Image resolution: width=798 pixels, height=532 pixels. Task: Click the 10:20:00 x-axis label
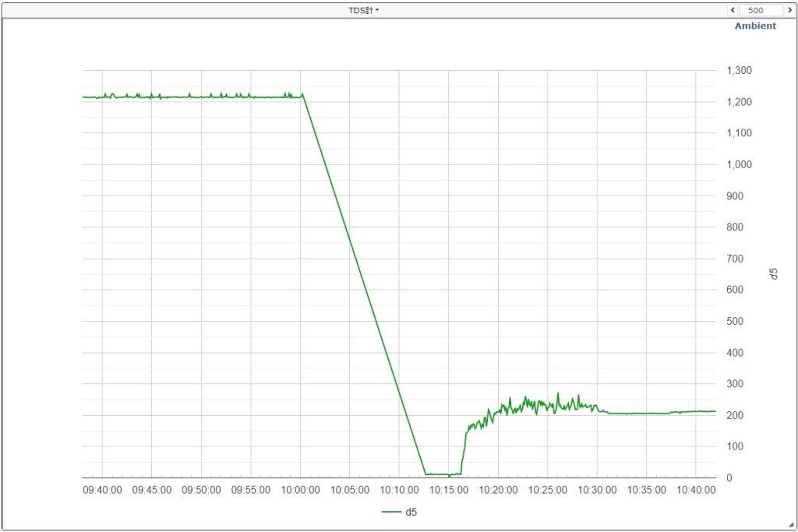point(498,490)
